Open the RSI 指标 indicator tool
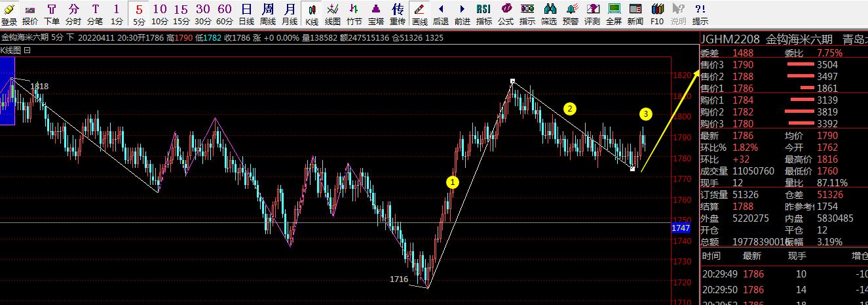Viewport: 868px width, 305px height. pyautogui.click(x=483, y=13)
